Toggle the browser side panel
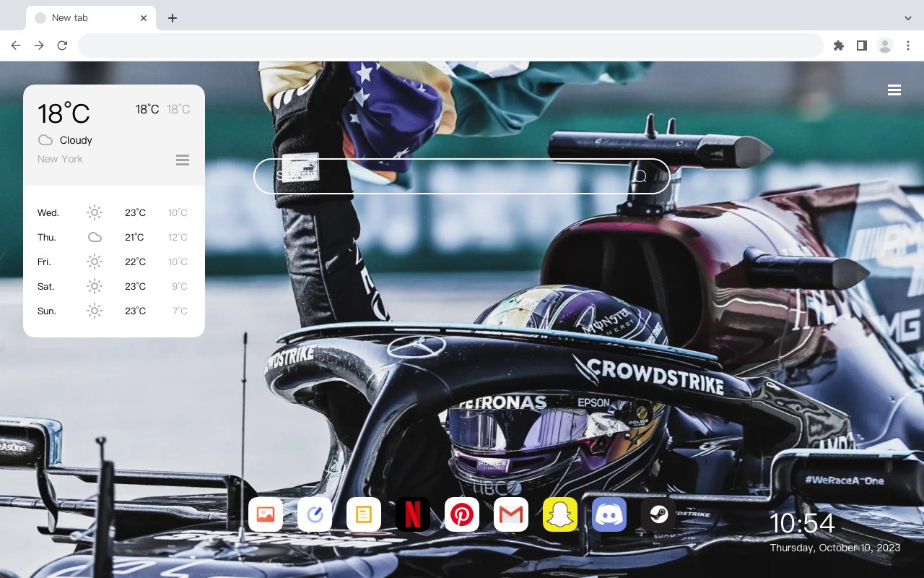Viewport: 924px width, 578px height. [x=861, y=46]
